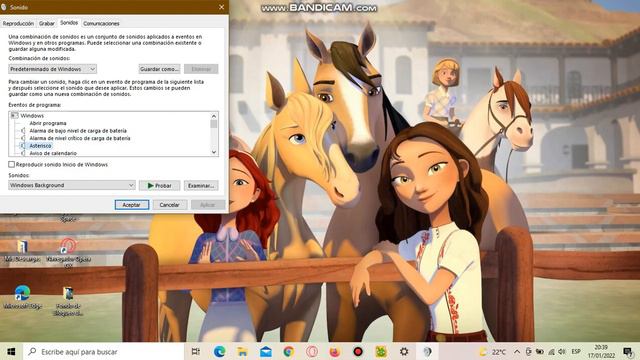
Task: Open the network tray icon
Action: coord(551,351)
